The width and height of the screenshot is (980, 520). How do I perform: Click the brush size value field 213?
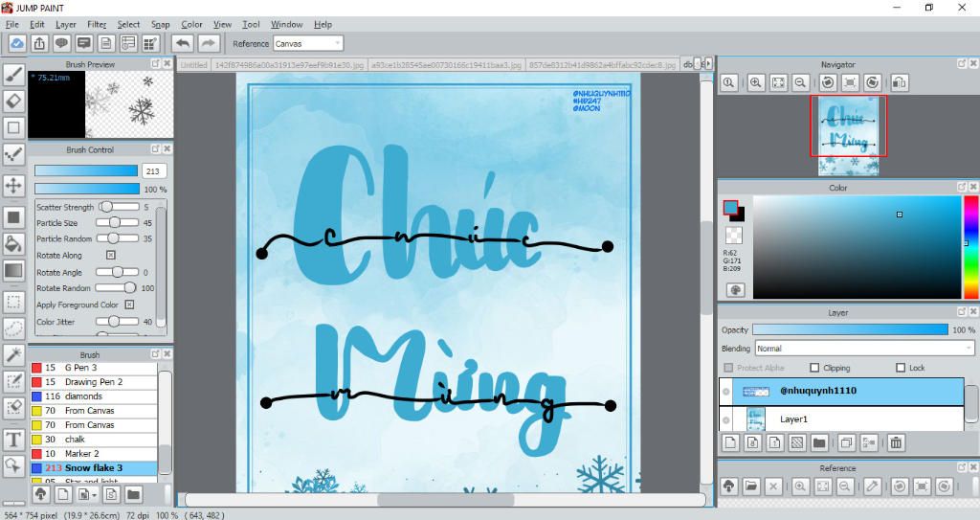point(154,170)
